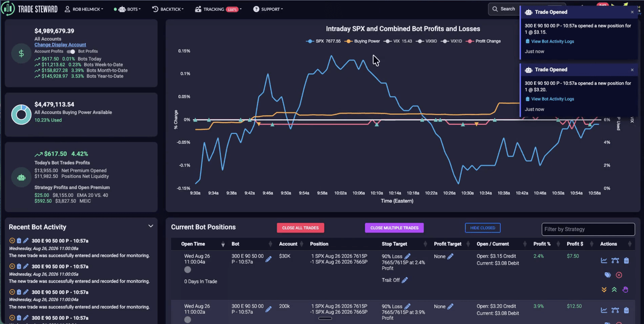Sort positions by Profit $ column
This screenshot has height=324, width=644.
[x=576, y=244]
